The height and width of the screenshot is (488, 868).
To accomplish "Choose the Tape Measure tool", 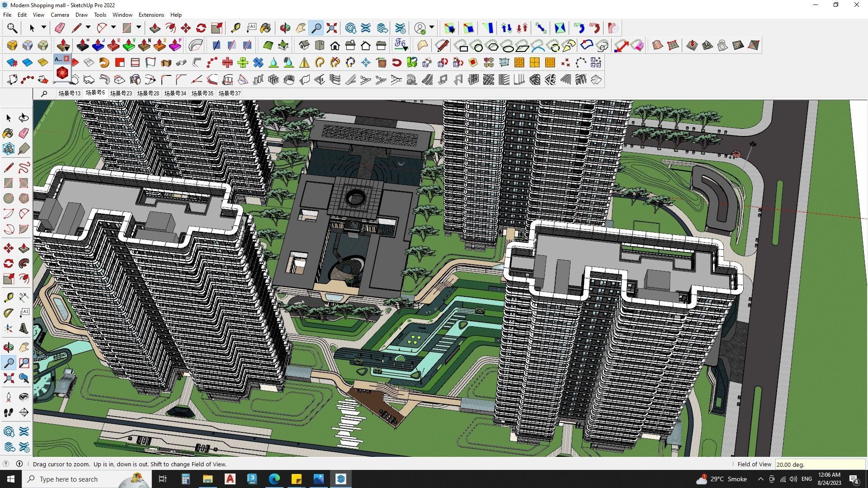I will [236, 28].
